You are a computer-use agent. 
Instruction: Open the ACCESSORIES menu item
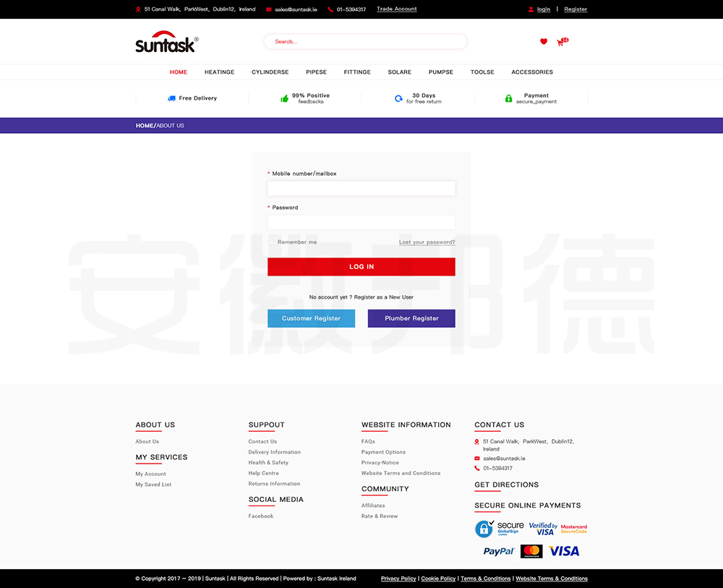pos(532,72)
